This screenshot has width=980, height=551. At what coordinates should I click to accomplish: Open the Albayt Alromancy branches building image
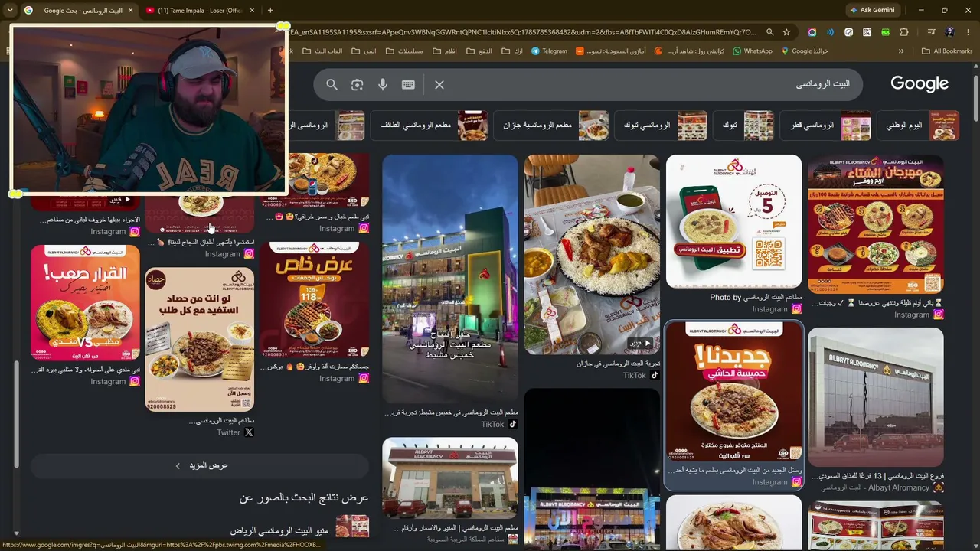tap(876, 397)
